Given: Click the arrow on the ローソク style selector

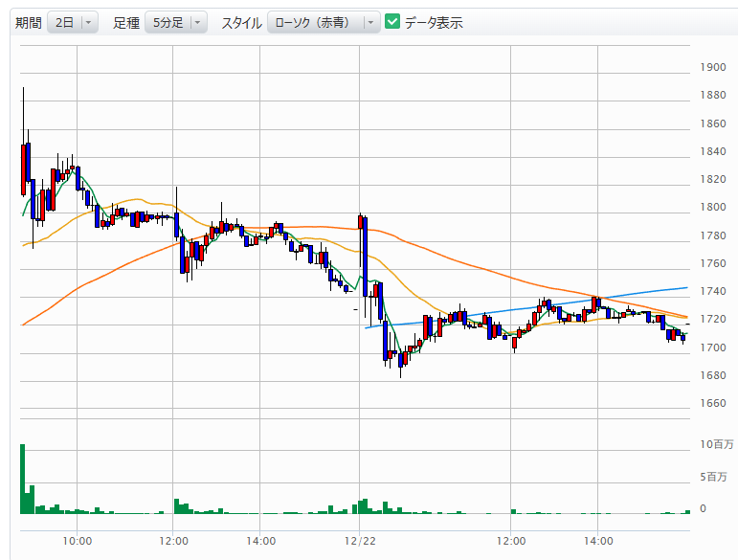Looking at the screenshot, I should (371, 22).
